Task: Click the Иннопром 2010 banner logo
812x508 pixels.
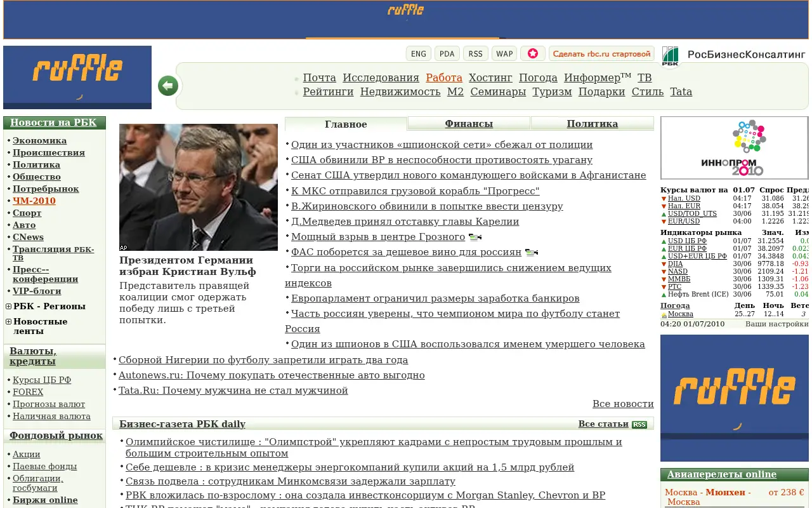Action: [x=735, y=148]
